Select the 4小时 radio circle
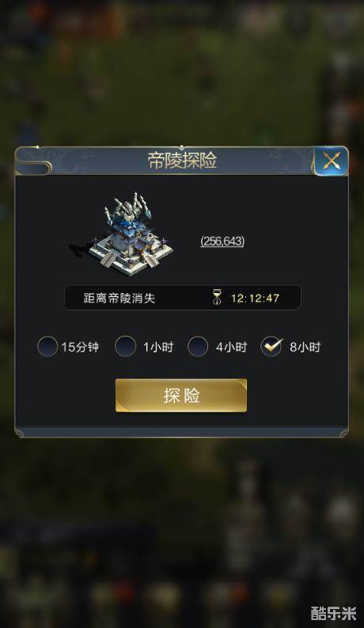The height and width of the screenshot is (628, 364). 198,346
